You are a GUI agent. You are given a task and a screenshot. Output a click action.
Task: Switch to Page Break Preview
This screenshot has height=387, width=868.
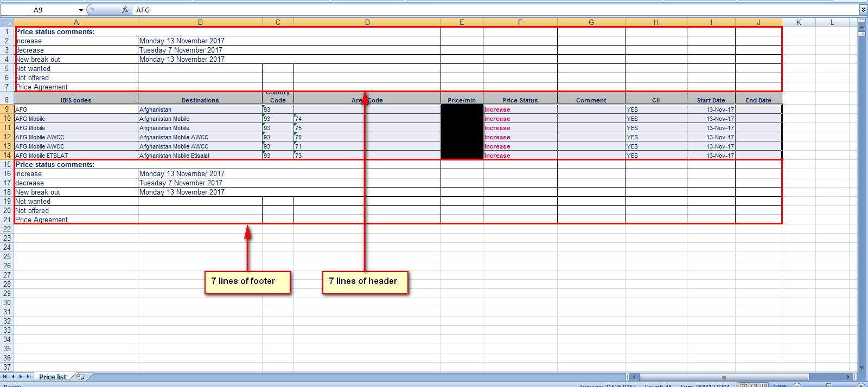click(763, 385)
